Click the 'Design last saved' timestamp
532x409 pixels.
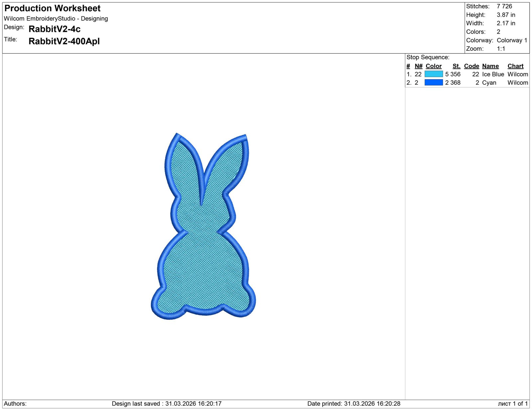click(167, 404)
